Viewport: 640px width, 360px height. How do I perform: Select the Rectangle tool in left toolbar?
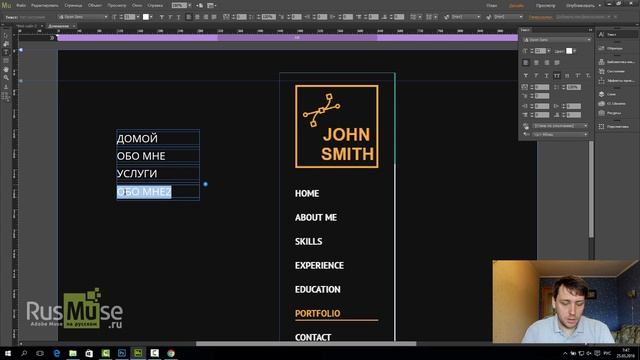pos(6,61)
